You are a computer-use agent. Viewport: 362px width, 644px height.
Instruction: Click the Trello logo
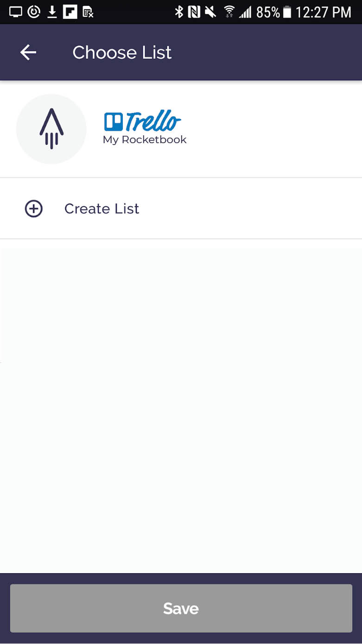(142, 121)
